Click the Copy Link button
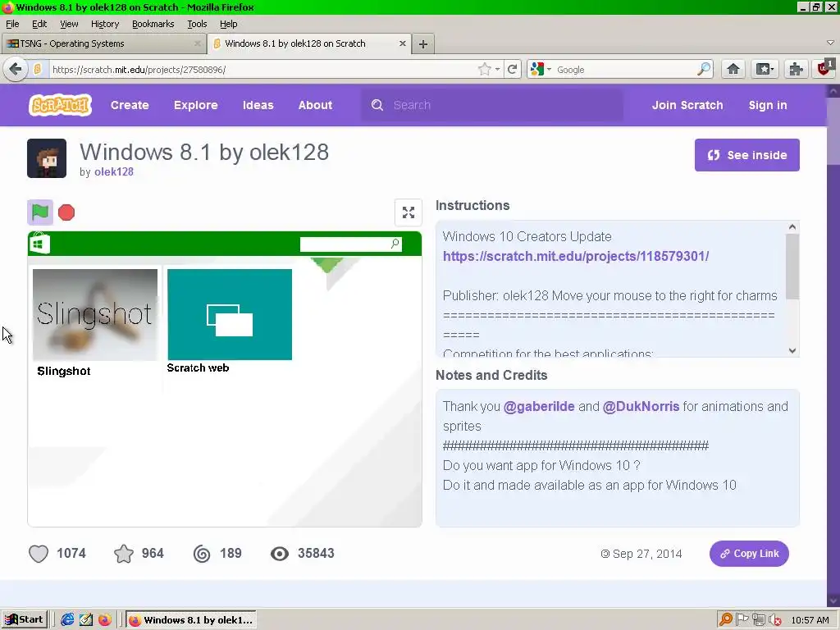The width and height of the screenshot is (840, 630). pyautogui.click(x=749, y=554)
